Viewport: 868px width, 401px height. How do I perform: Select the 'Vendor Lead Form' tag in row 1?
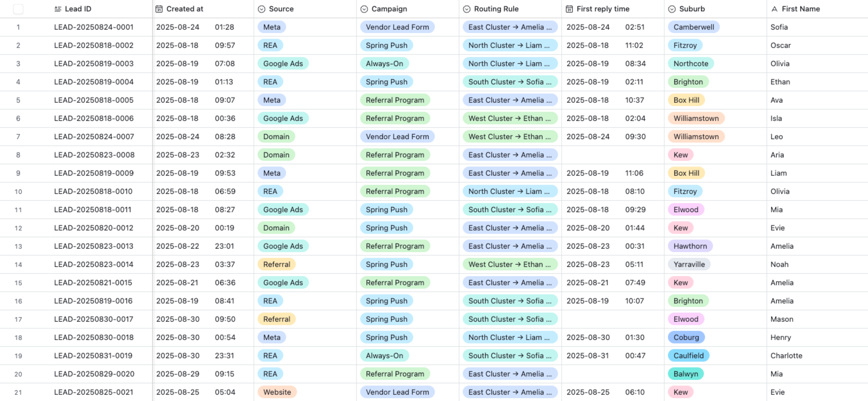point(397,27)
